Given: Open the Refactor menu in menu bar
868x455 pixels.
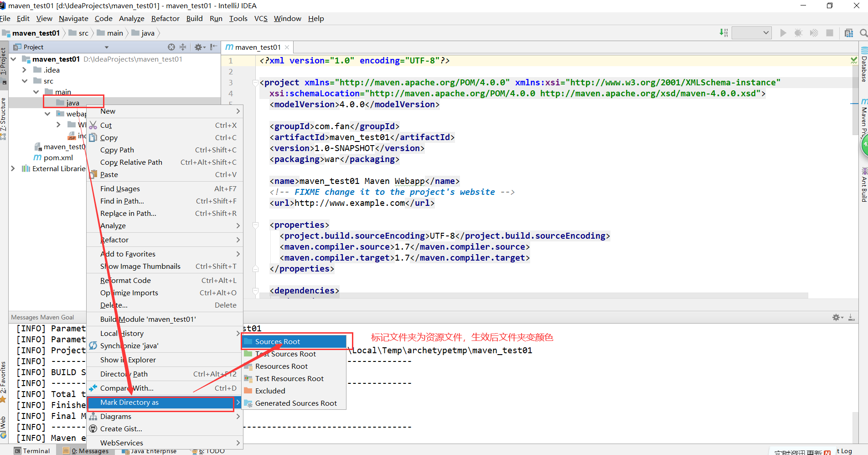Looking at the screenshot, I should click(165, 18).
